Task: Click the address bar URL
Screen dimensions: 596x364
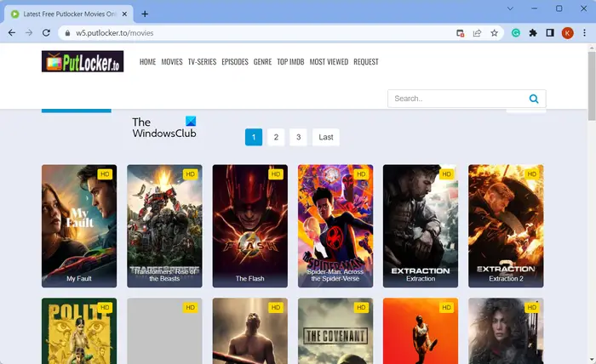Action: pos(114,33)
